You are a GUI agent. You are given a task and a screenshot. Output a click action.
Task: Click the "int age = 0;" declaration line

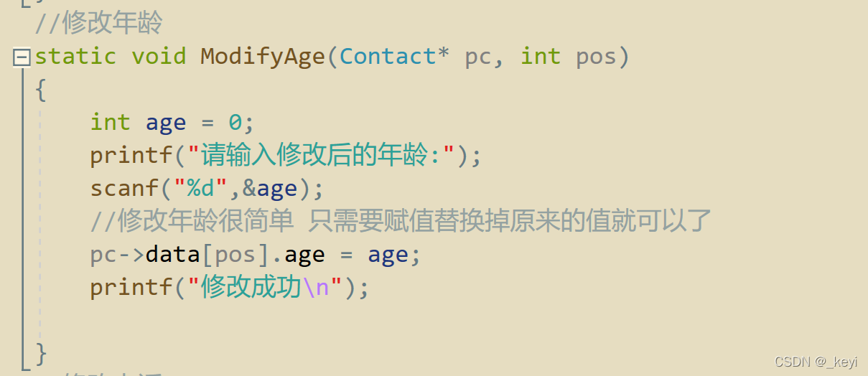[x=172, y=123]
